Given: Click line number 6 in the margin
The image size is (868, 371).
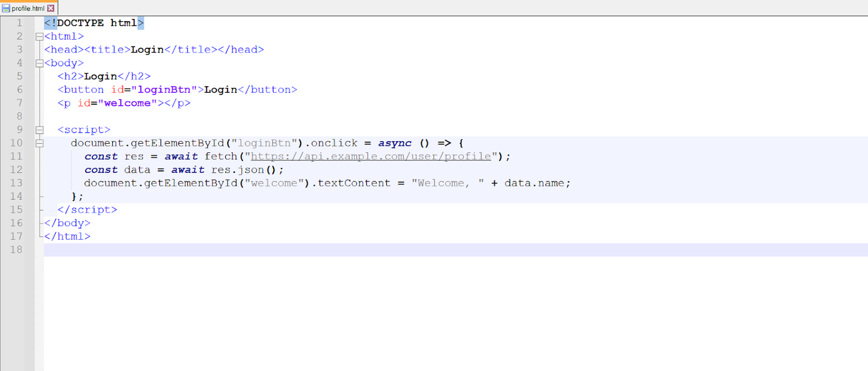Looking at the screenshot, I should [x=19, y=90].
